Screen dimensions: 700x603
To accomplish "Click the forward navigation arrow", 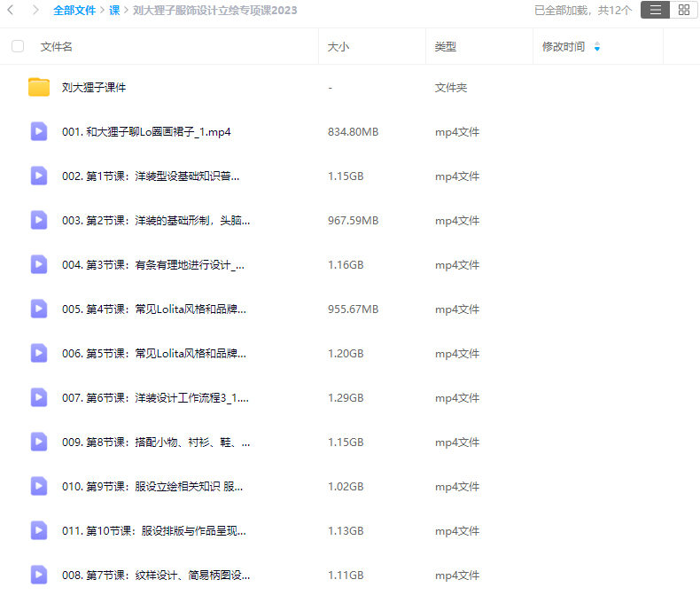I will point(35,11).
